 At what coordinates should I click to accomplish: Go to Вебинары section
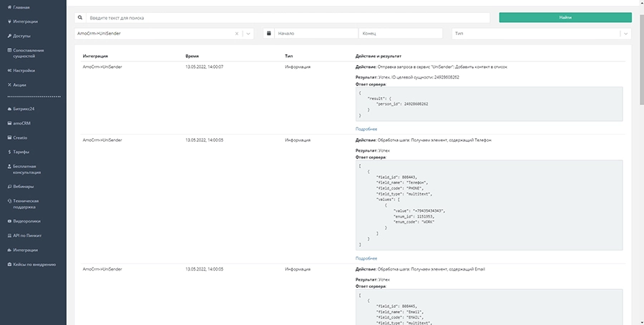(24, 186)
